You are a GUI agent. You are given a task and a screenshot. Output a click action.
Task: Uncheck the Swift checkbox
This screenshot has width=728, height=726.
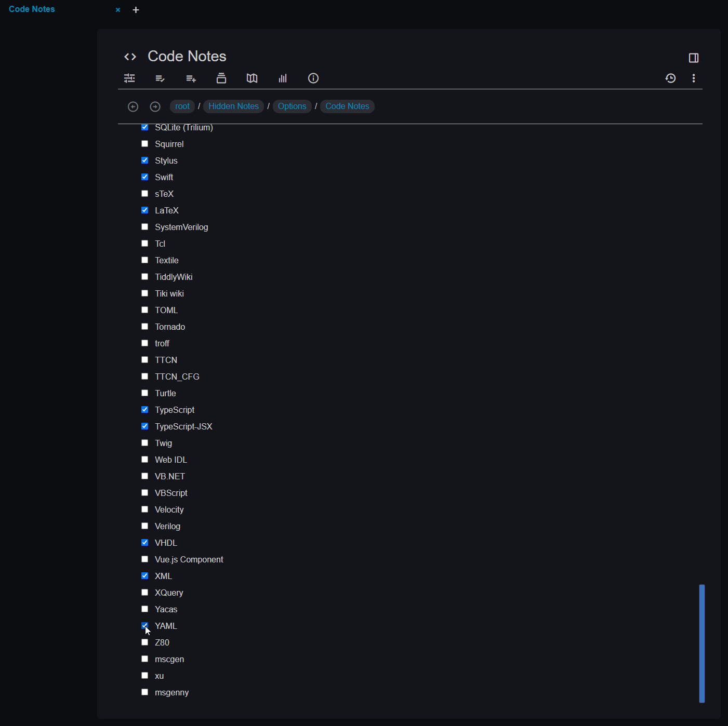tap(145, 177)
